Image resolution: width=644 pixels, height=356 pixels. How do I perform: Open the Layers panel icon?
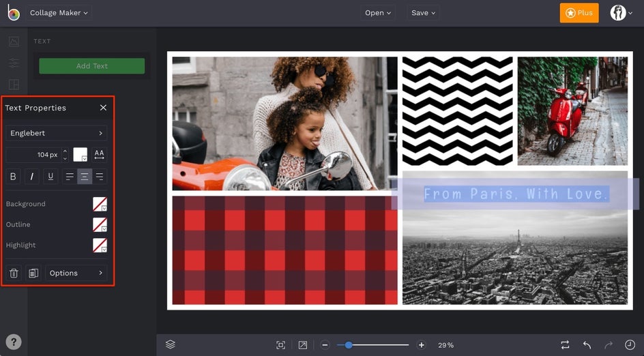click(x=171, y=345)
